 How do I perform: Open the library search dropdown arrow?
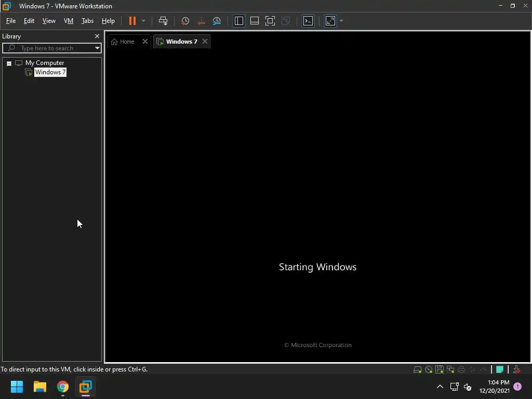(x=97, y=48)
